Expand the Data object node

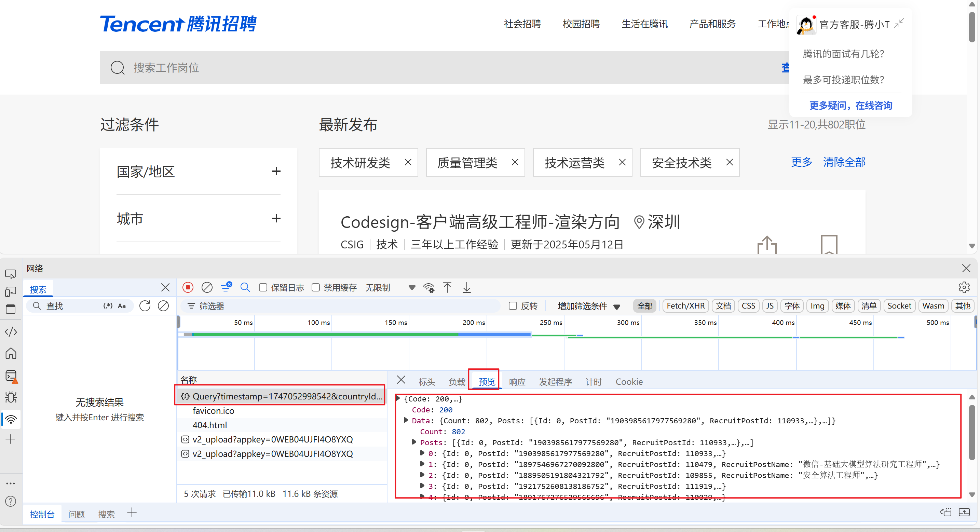(x=406, y=421)
